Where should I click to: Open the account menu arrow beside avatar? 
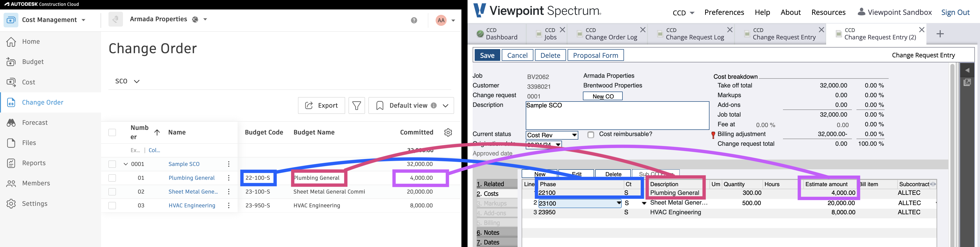click(x=453, y=20)
